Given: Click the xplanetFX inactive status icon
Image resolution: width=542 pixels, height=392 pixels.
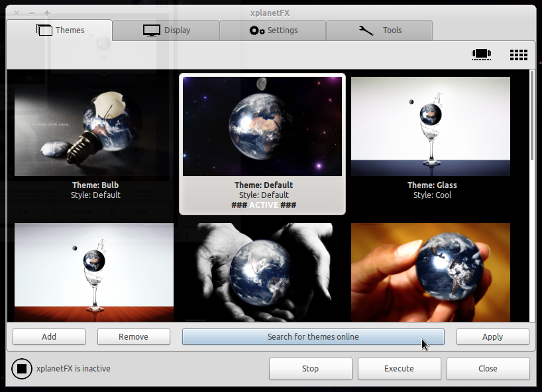Looking at the screenshot, I should (22, 369).
